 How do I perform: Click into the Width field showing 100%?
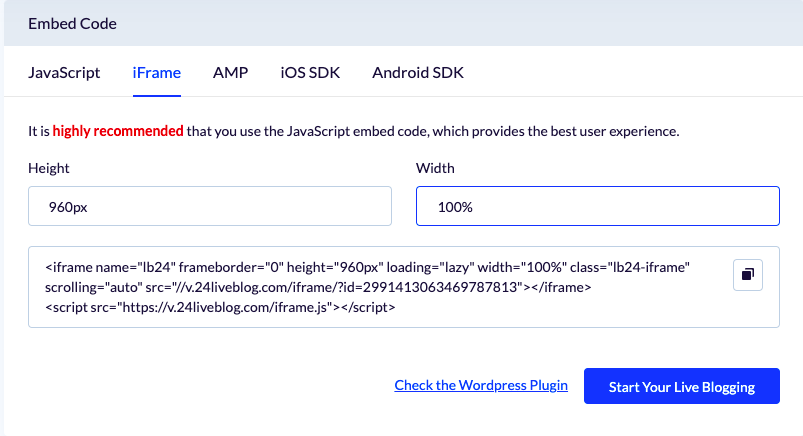click(x=598, y=206)
